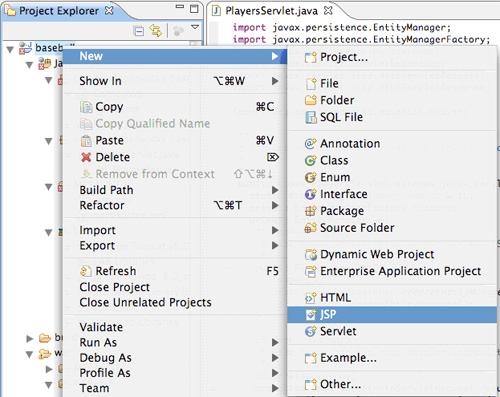Maximize the Project Explorer panel
The image size is (500, 397).
194,9
